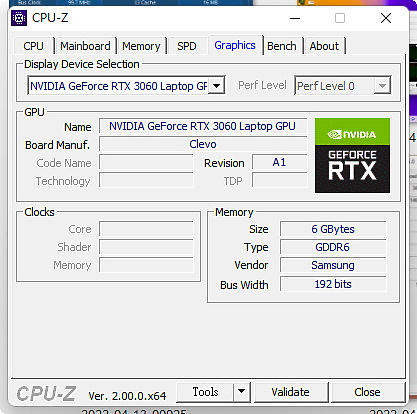
Task: Go to the About tab
Action: [324, 46]
